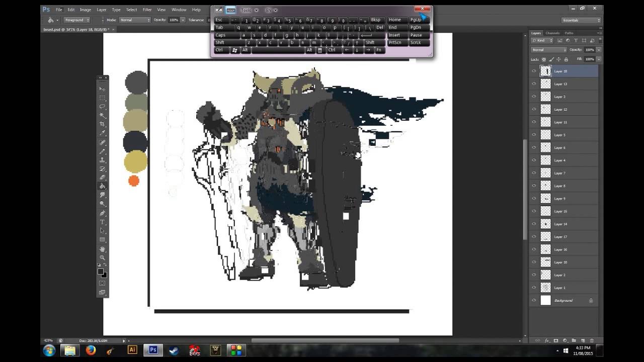Hide Layer 5 using eye icon
Image resolution: width=644 pixels, height=362 pixels.
click(534, 135)
